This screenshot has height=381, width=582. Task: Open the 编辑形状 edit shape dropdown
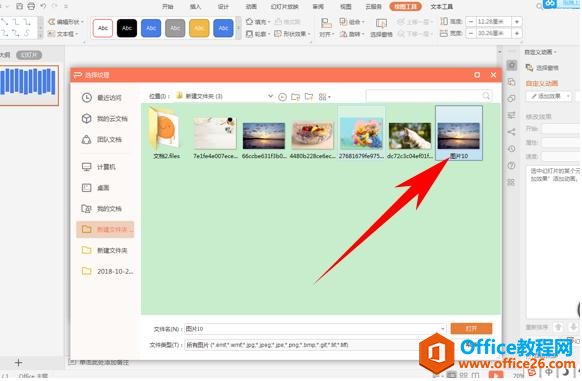click(66, 22)
